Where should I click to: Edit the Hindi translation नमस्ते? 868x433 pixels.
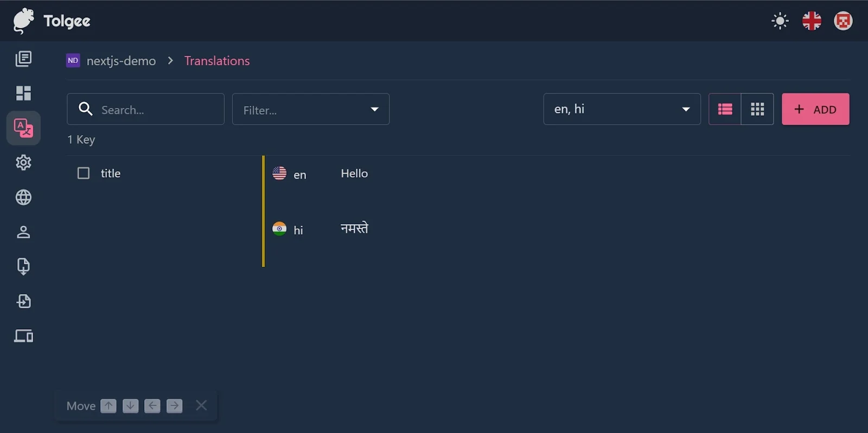pyautogui.click(x=355, y=228)
